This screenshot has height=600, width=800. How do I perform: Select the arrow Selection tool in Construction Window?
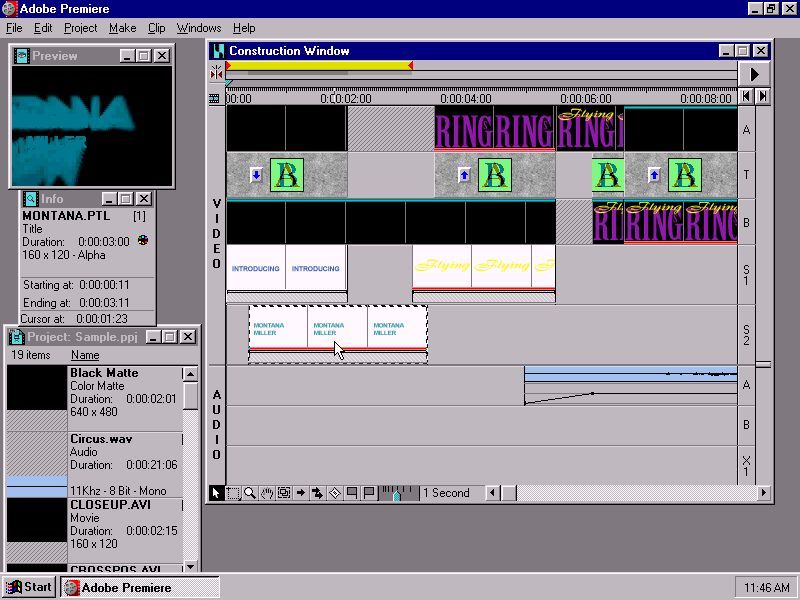(x=215, y=492)
